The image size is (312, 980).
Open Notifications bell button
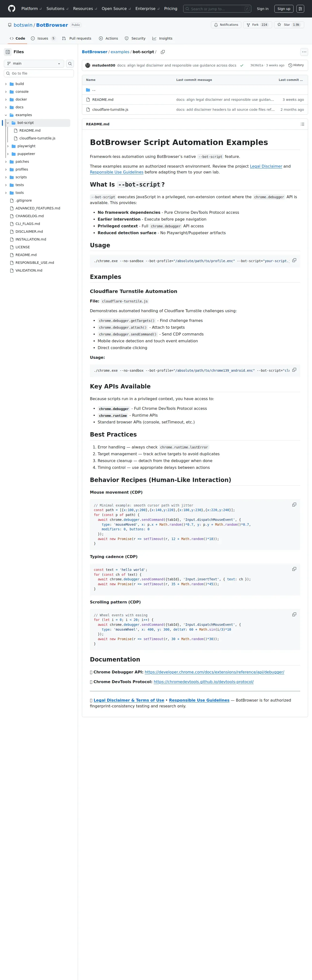tap(226, 25)
